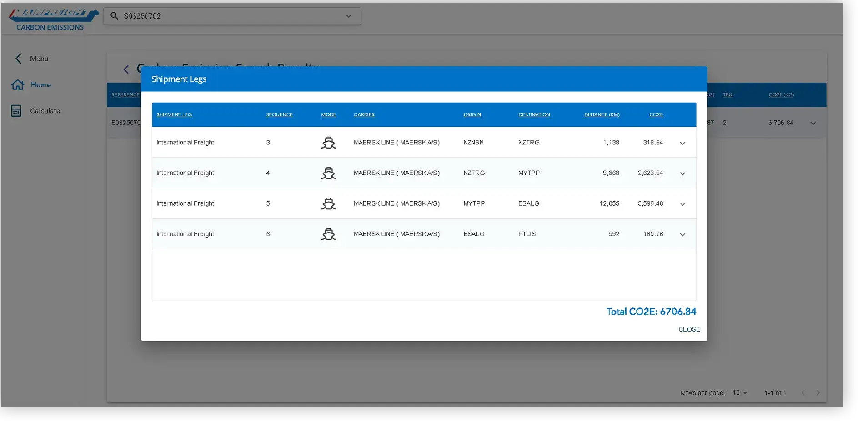Click Maersk Line carrier in sequence 6 row

(396, 234)
